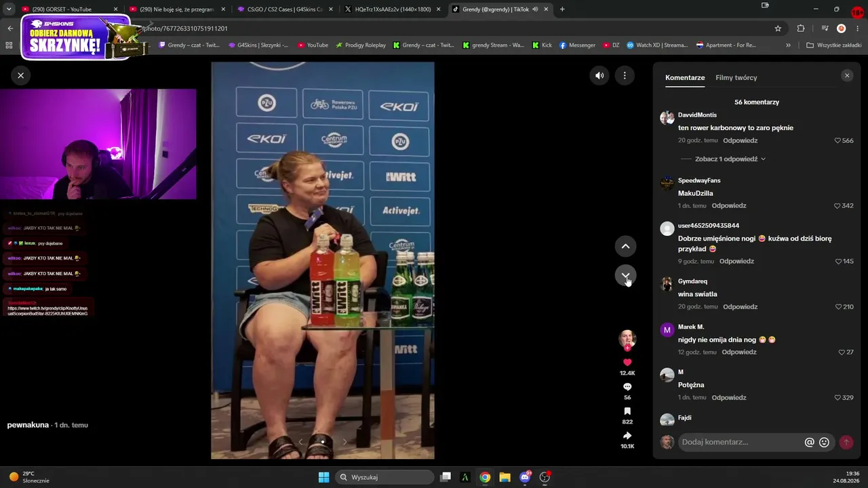Screen dimensions: 868x488
Task: Open DavvidMontis's profile name
Action: [697, 115]
